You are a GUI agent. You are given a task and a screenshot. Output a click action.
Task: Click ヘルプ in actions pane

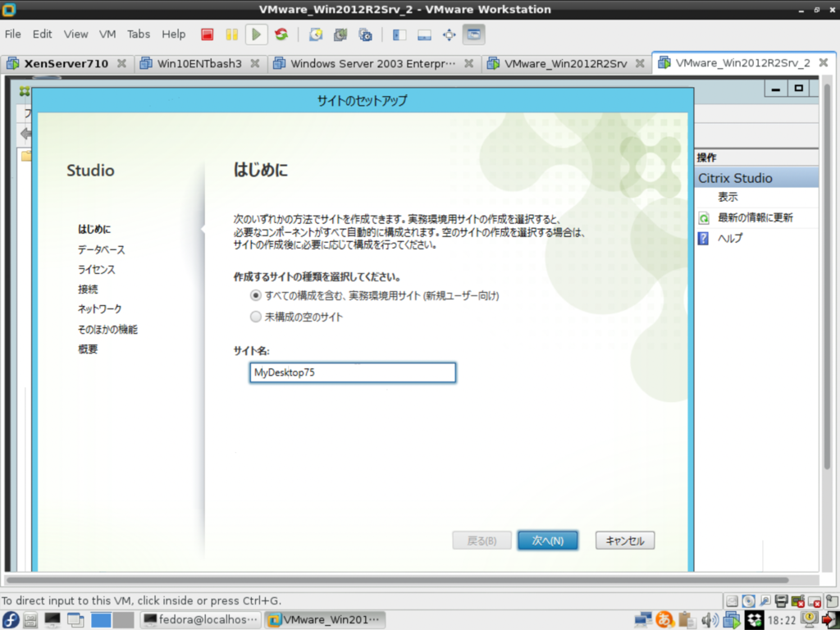tap(730, 239)
